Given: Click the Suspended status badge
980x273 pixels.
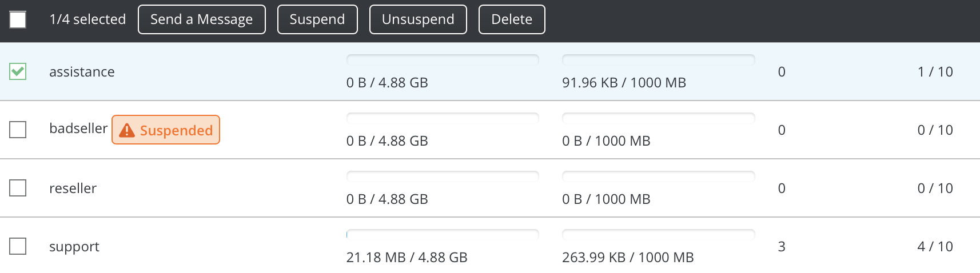Looking at the screenshot, I should 166,130.
